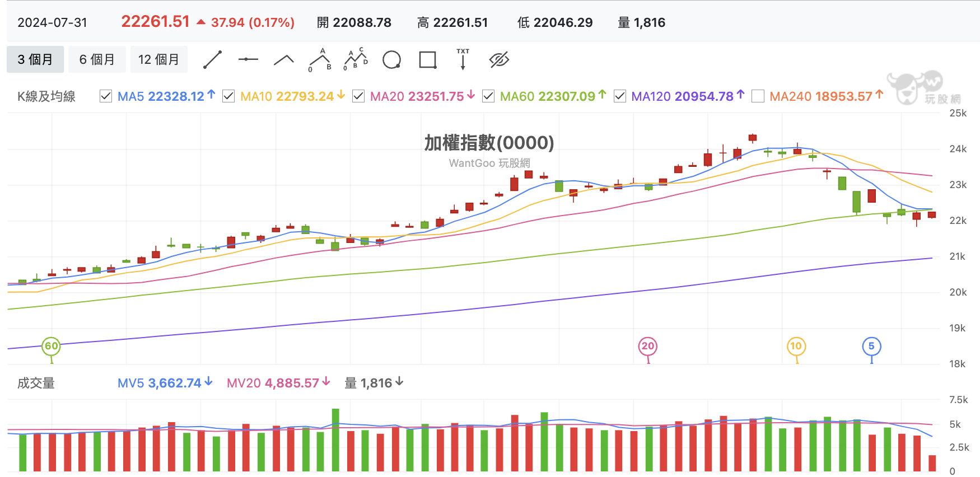Switch chart range to 12 個月
980x477 pixels.
pyautogui.click(x=159, y=59)
